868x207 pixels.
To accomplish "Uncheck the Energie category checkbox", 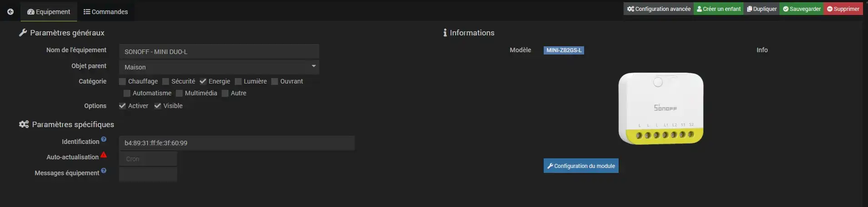I will click(203, 82).
